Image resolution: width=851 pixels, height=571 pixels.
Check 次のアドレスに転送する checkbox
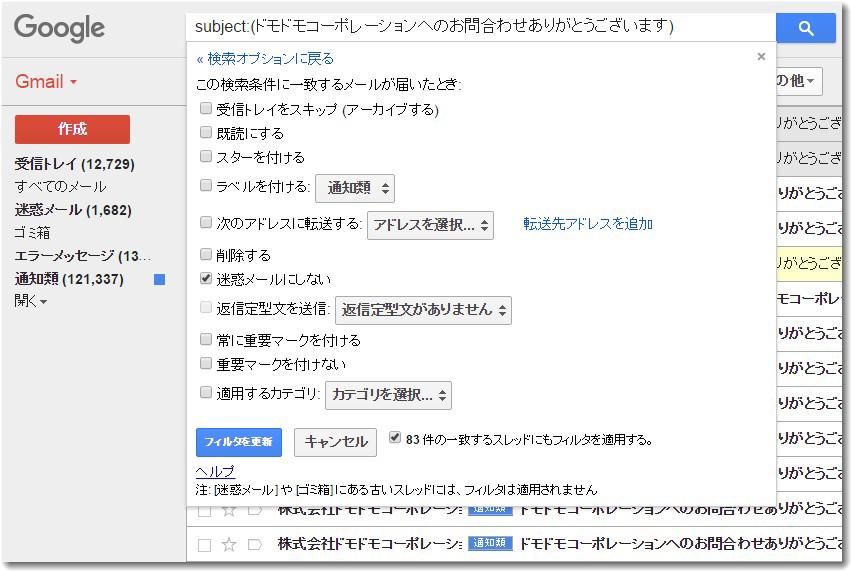pyautogui.click(x=206, y=222)
